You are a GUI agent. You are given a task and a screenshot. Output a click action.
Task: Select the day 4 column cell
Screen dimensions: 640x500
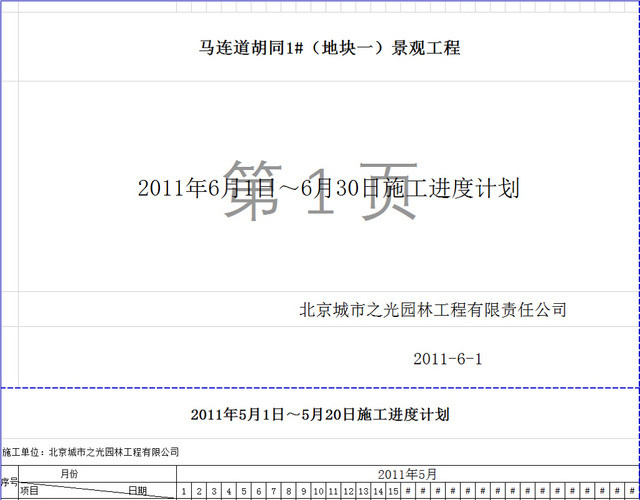coord(229,491)
